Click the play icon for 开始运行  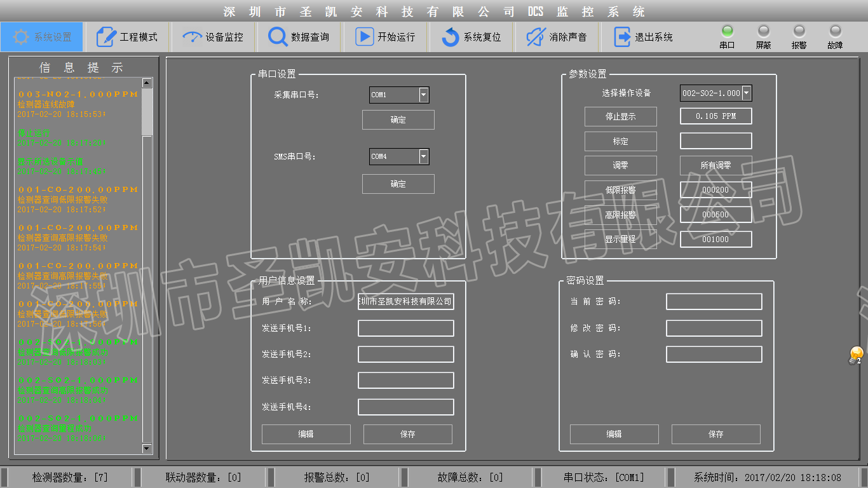click(x=364, y=37)
